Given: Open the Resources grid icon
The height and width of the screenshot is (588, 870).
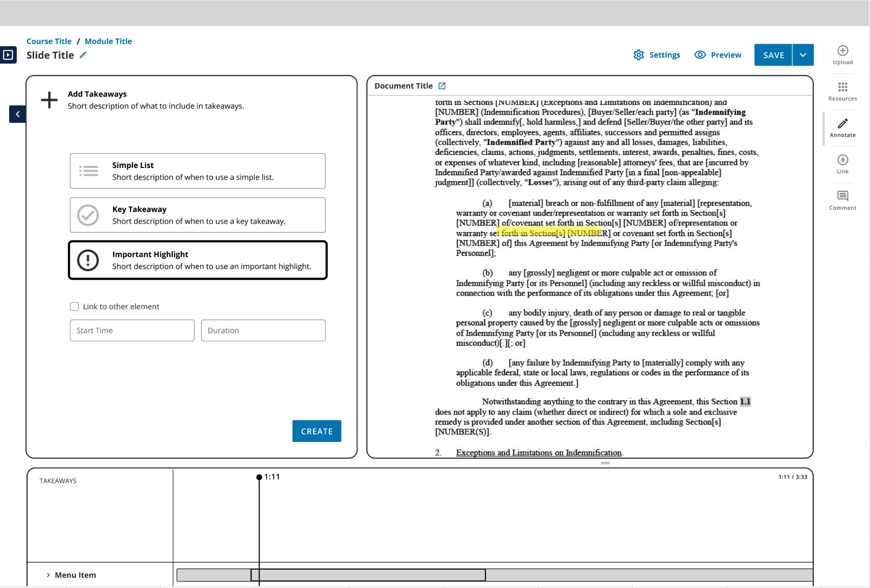Looking at the screenshot, I should 842,87.
